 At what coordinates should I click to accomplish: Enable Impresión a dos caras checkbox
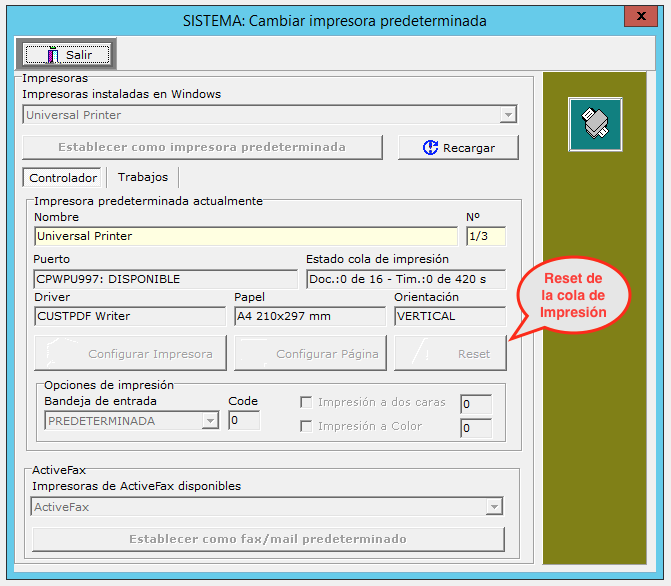click(x=307, y=403)
